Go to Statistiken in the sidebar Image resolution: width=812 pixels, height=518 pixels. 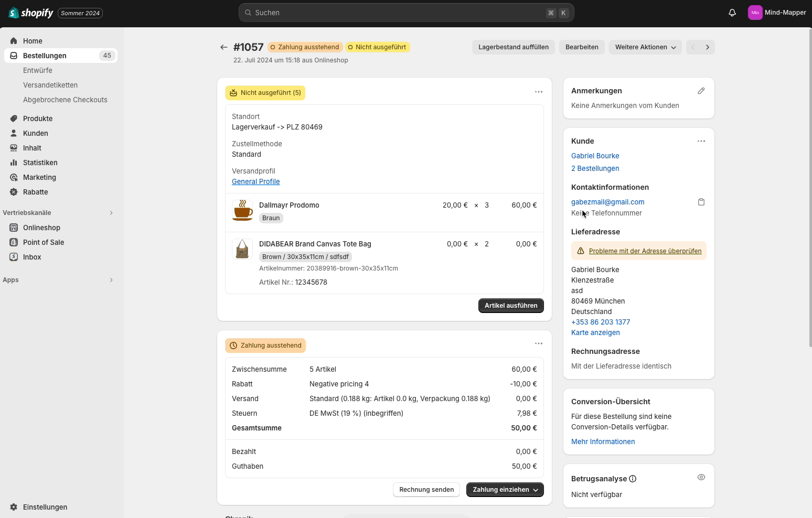[40, 163]
